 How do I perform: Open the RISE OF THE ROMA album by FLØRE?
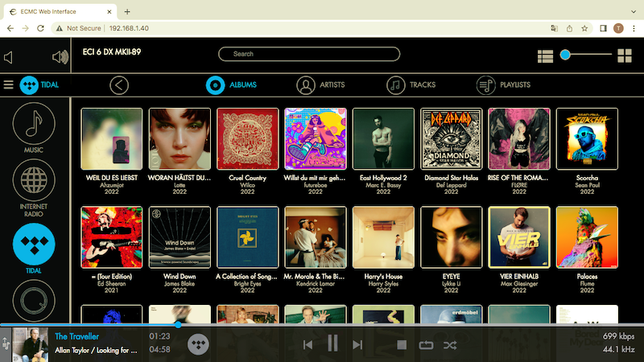[519, 138]
